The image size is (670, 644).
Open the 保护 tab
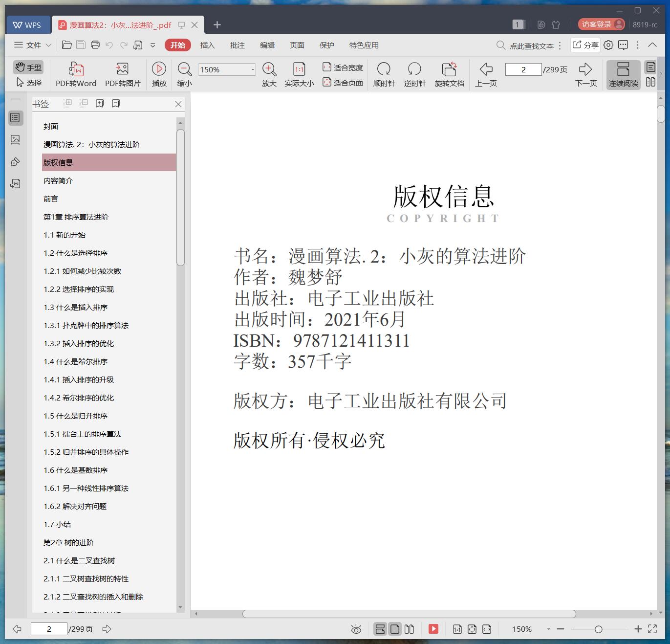click(x=326, y=45)
